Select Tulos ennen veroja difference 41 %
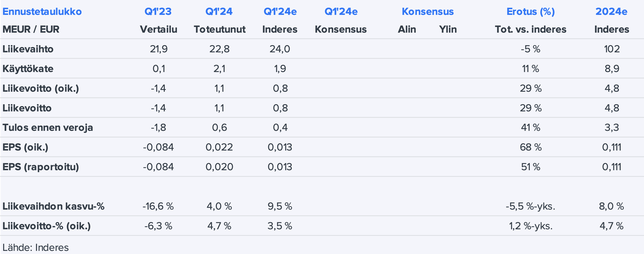 pos(531,127)
